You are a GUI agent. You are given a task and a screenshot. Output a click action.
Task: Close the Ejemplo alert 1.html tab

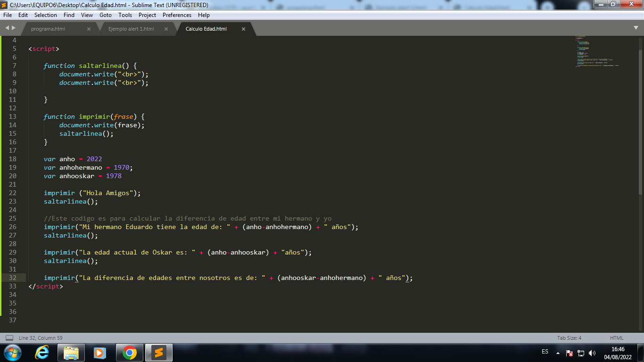[x=166, y=29]
